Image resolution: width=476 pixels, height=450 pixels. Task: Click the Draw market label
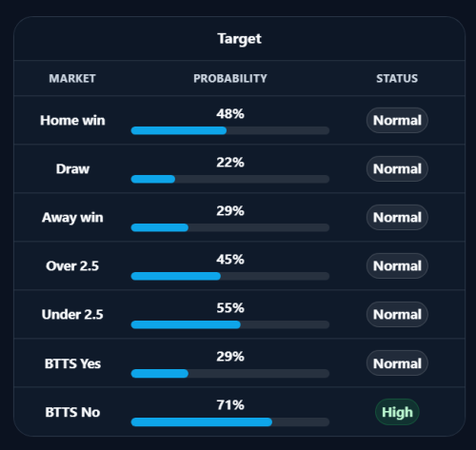coord(72,168)
